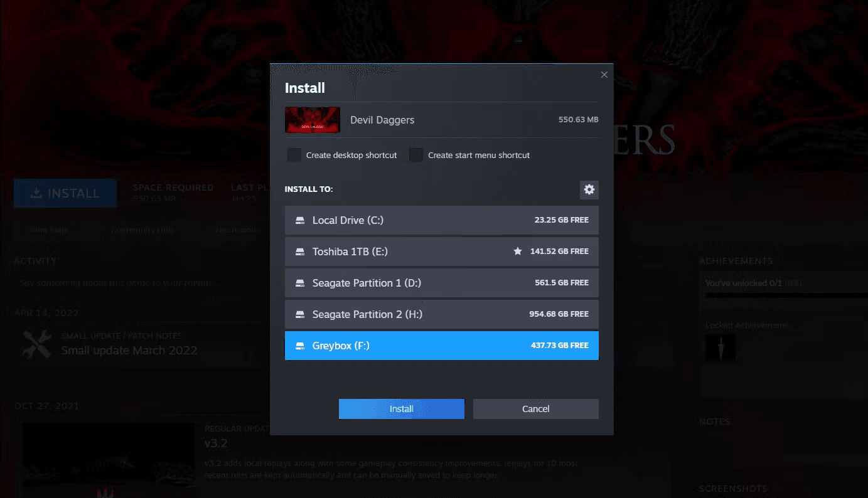Screen dimensions: 868x498
Task: Click the drive icon beside Seagate Partition 1
Action: coord(300,283)
